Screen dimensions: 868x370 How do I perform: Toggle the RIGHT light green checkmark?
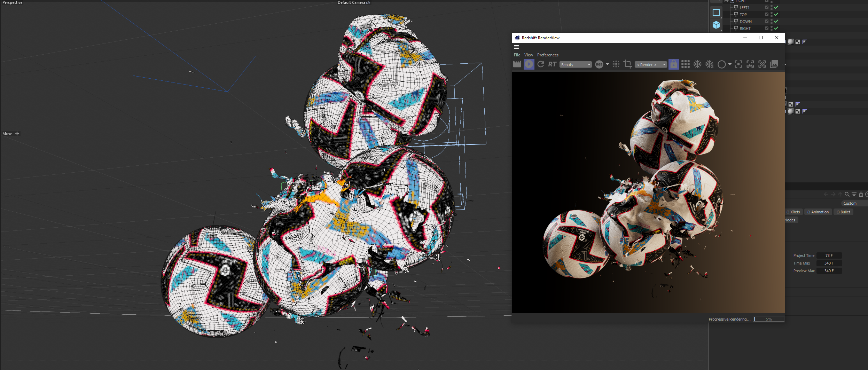tap(776, 28)
